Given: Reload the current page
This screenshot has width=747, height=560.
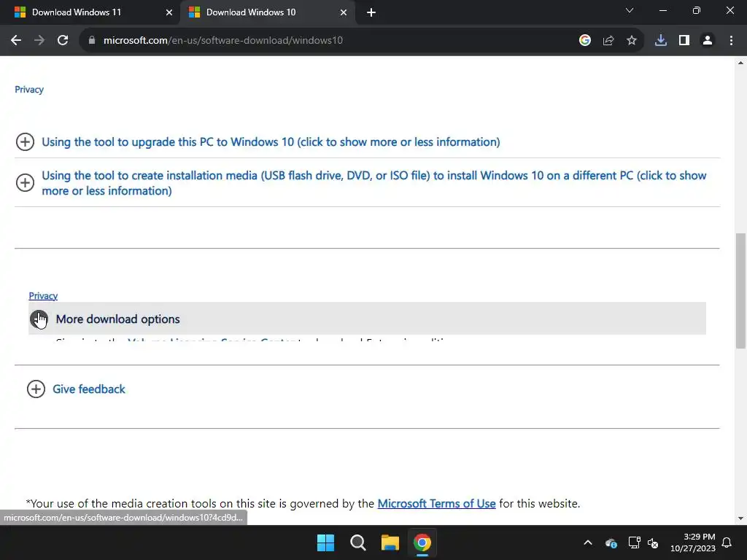Looking at the screenshot, I should tap(63, 41).
